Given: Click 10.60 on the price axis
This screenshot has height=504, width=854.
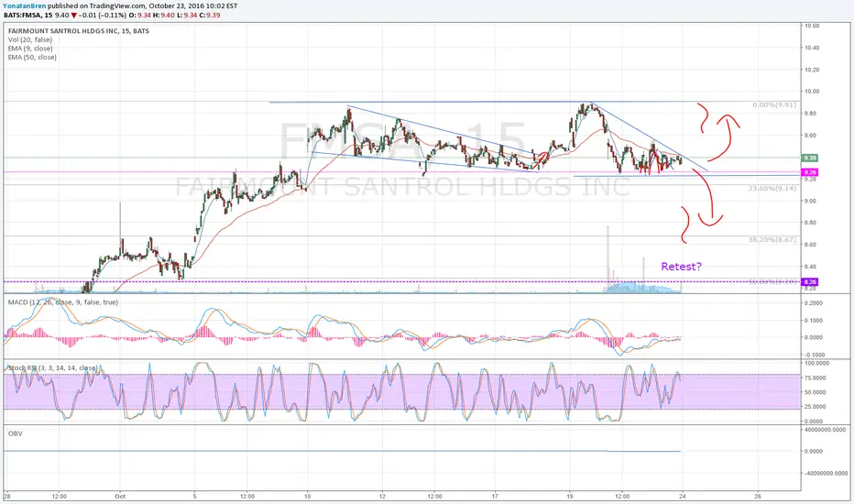Looking at the screenshot, I should 812,26.
